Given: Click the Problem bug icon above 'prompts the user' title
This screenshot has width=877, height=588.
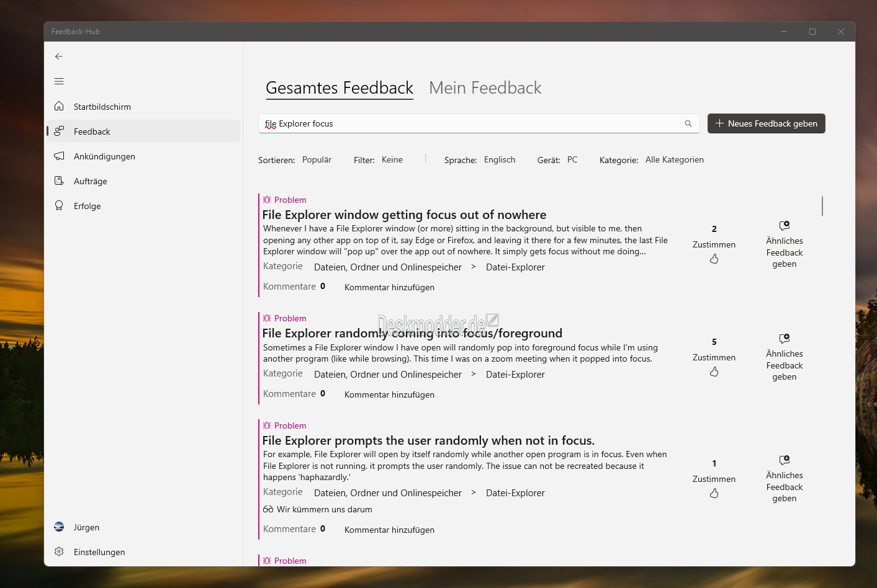Looking at the screenshot, I should (267, 425).
